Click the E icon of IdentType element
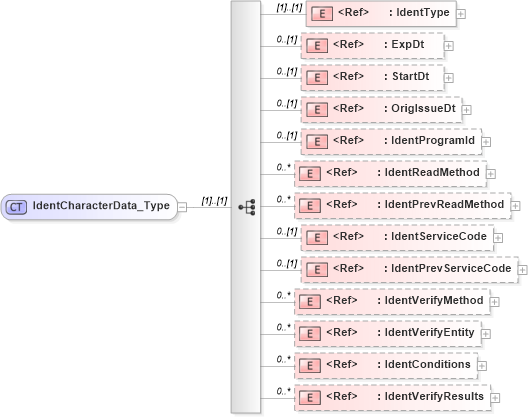The height and width of the screenshot is (417, 528). tap(322, 14)
